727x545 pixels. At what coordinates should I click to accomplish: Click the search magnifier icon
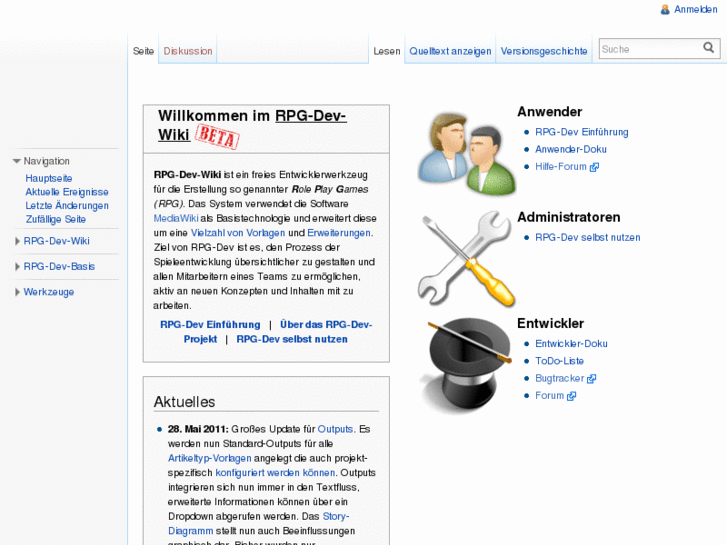coord(708,48)
